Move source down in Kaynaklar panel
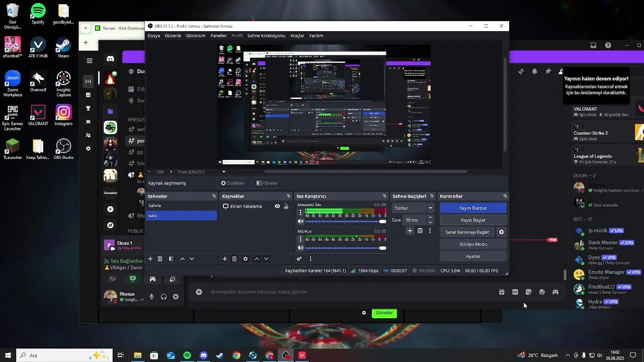 point(266,259)
